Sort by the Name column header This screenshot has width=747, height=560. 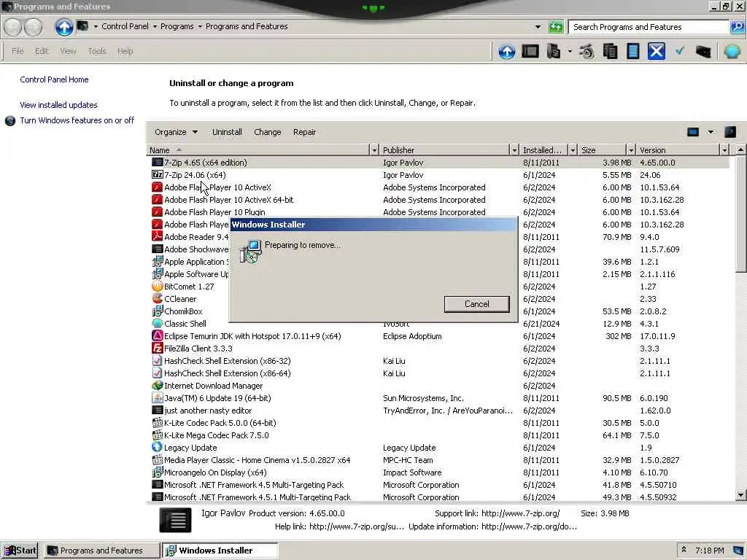258,150
